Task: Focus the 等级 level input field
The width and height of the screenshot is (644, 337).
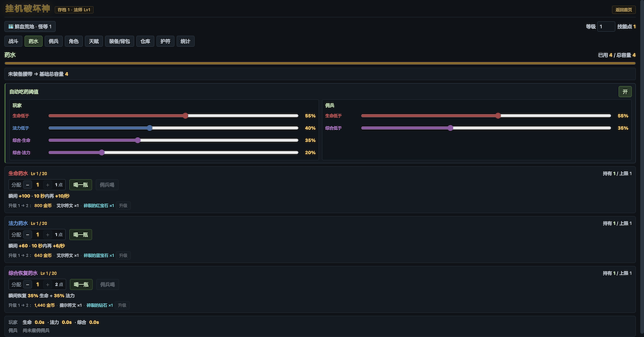Action: pyautogui.click(x=606, y=26)
